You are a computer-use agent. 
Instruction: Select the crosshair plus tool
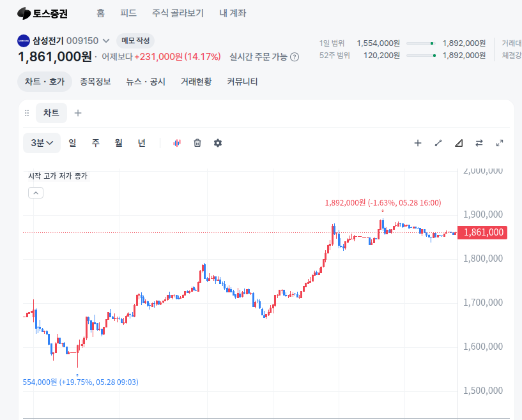418,143
